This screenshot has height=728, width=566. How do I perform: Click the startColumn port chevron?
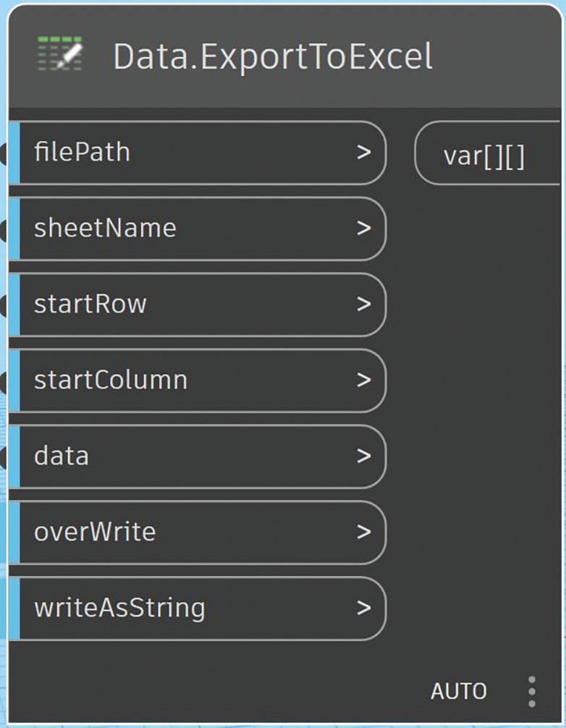(x=364, y=380)
